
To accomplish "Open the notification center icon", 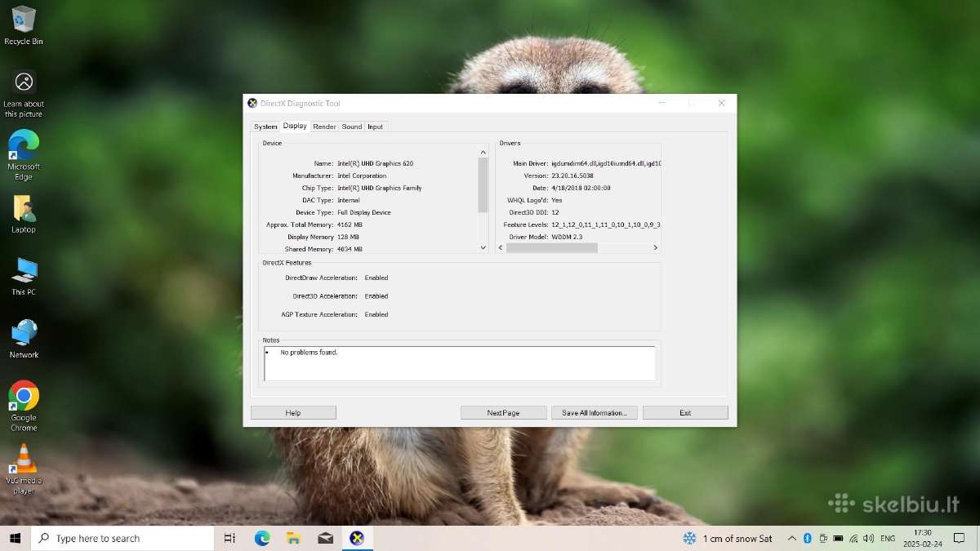I will (960, 539).
